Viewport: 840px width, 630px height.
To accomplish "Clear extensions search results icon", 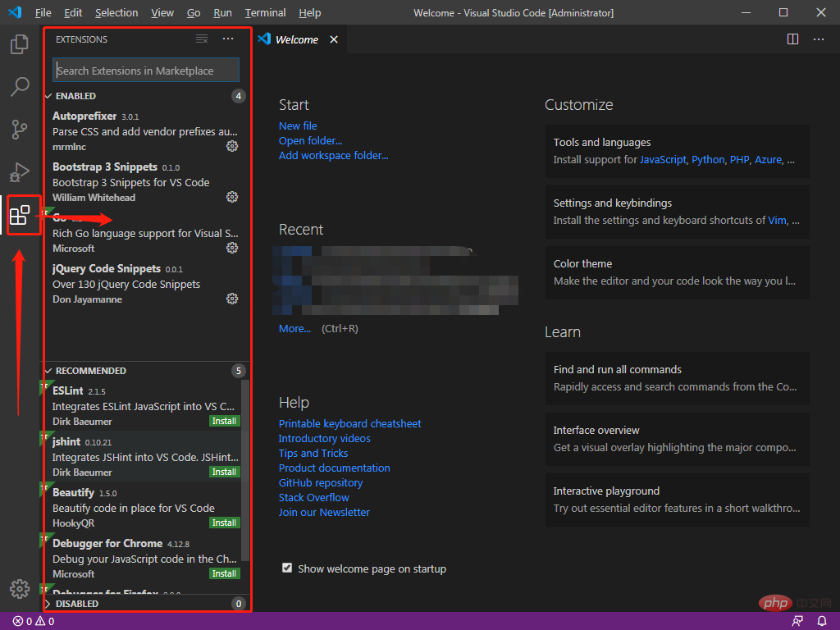I will pos(202,39).
